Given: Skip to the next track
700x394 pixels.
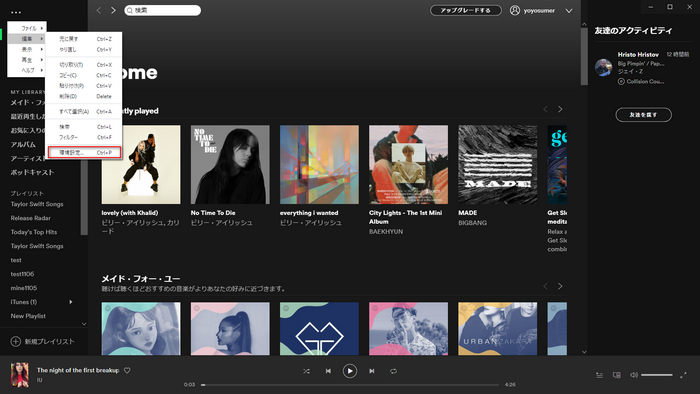Looking at the screenshot, I should [x=371, y=371].
